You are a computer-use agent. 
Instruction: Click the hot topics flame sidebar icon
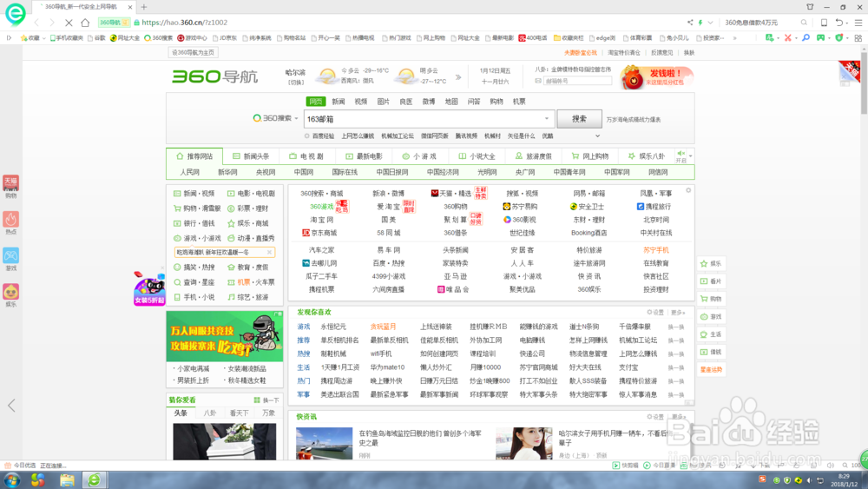click(10, 220)
